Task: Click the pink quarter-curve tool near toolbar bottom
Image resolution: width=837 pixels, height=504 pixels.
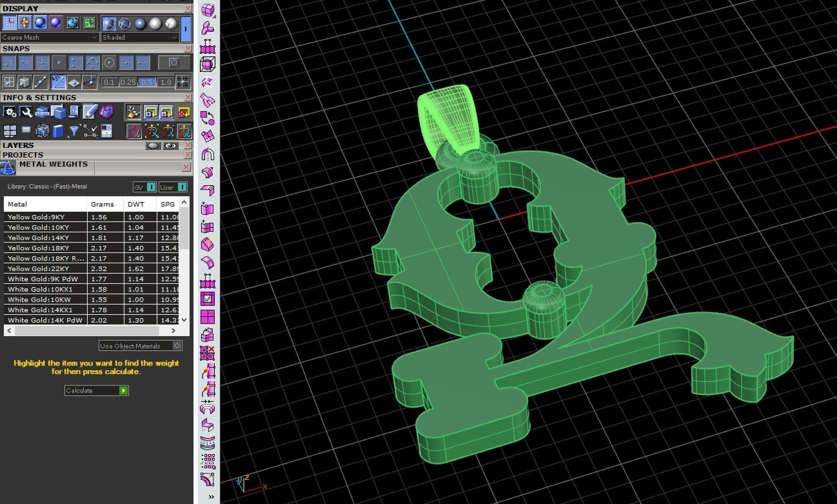Action: tap(208, 480)
